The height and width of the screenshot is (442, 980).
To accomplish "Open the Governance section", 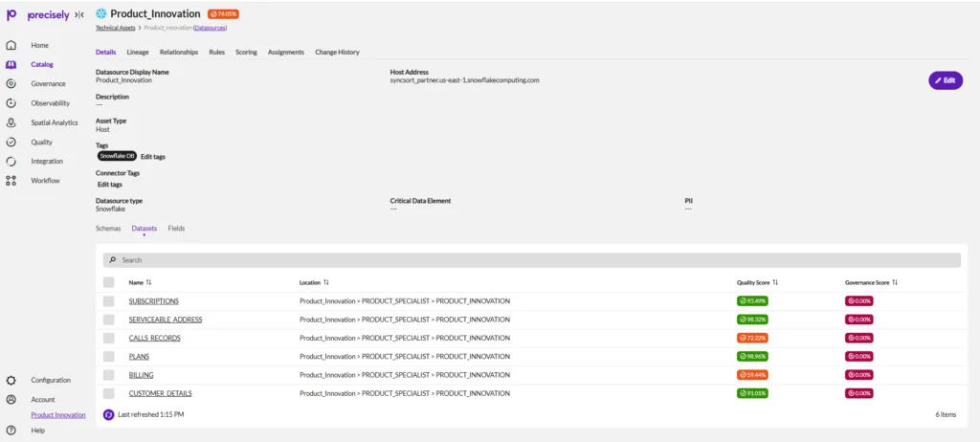I will click(48, 83).
